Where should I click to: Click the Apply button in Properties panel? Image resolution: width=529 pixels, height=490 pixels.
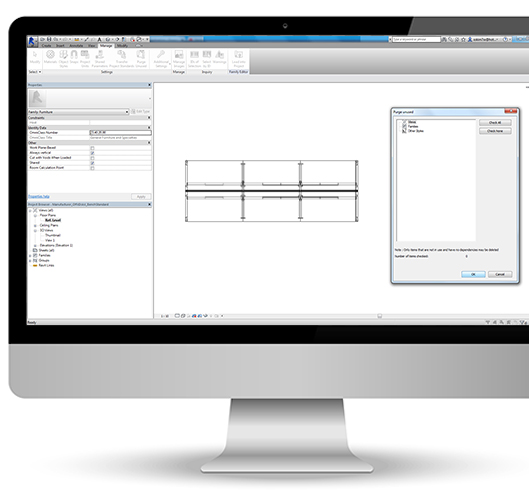[x=141, y=196]
